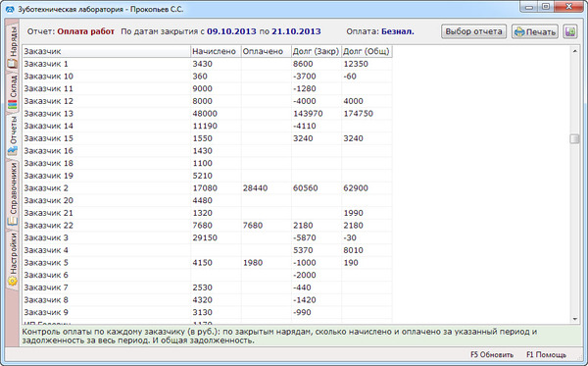Click the printer icon on Печать

point(519,32)
